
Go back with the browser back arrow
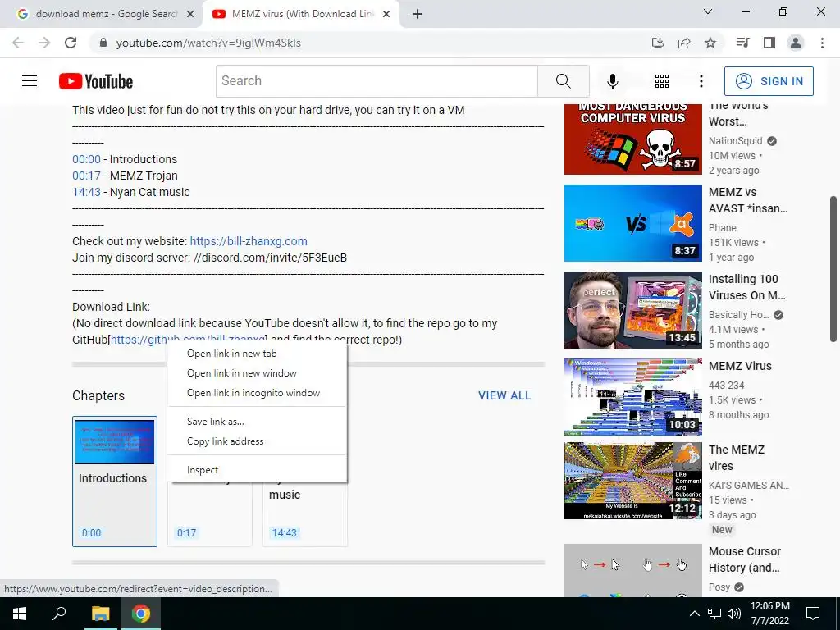point(18,43)
